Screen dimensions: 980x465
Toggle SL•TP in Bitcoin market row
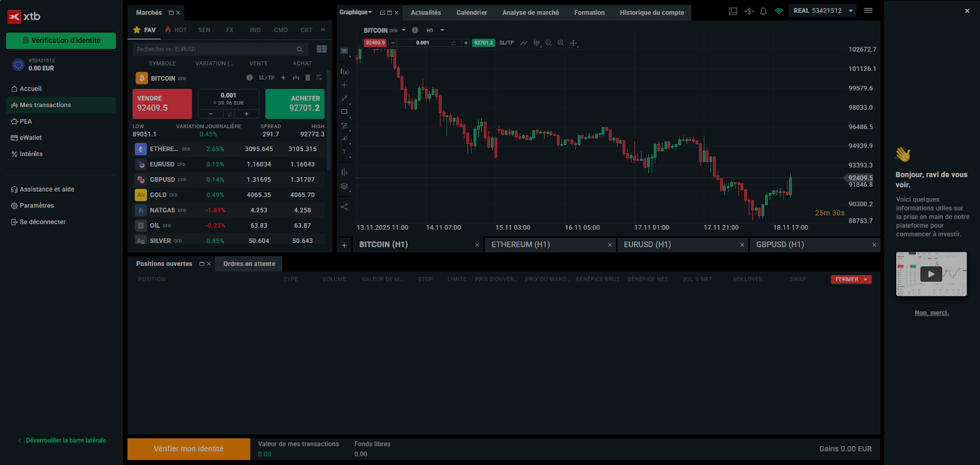pyautogui.click(x=266, y=78)
